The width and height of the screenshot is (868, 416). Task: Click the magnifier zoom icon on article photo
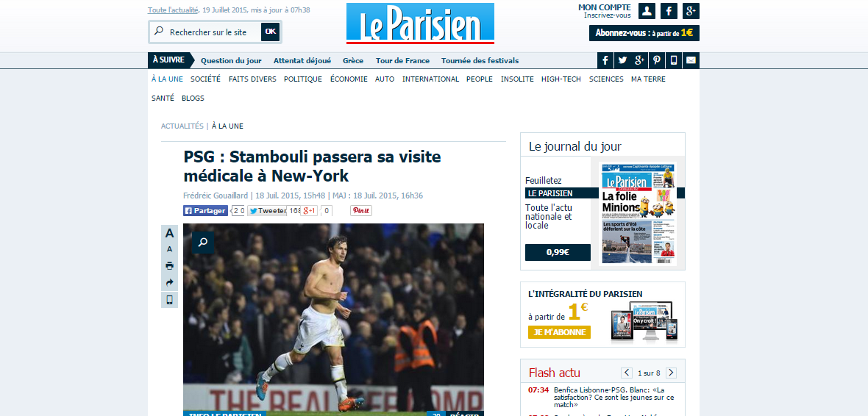[x=203, y=243]
